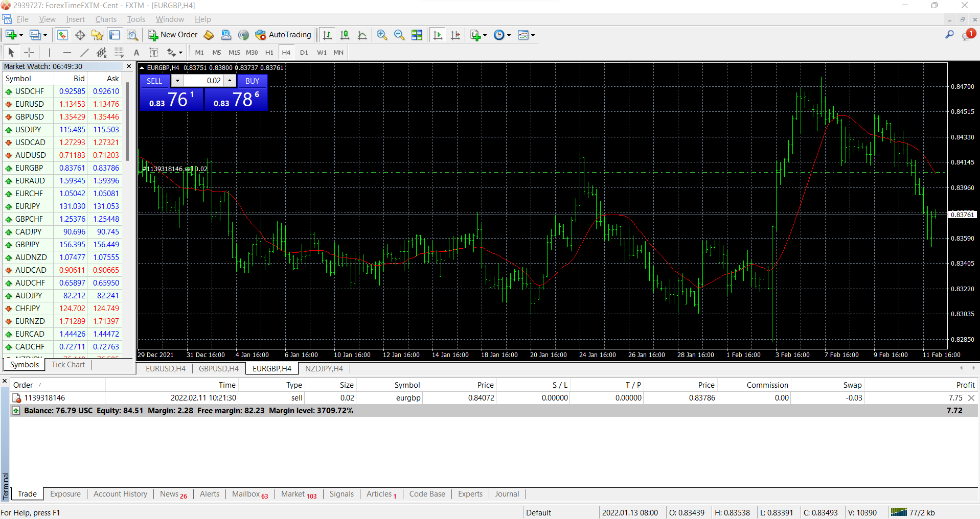980x519 pixels.
Task: Zoom out of the chart
Action: (x=399, y=35)
